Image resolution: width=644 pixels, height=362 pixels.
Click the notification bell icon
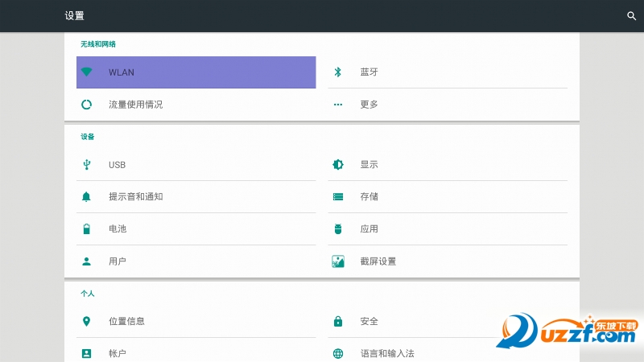(87, 197)
